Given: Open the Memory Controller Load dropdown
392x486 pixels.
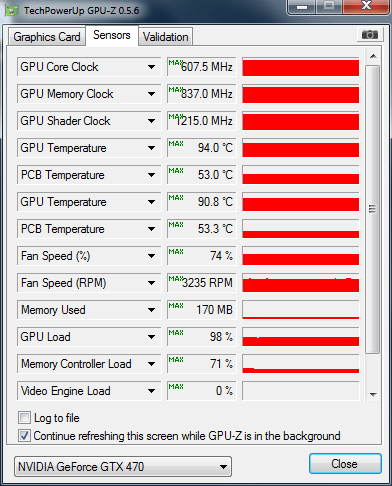Looking at the screenshot, I should 89,364.
